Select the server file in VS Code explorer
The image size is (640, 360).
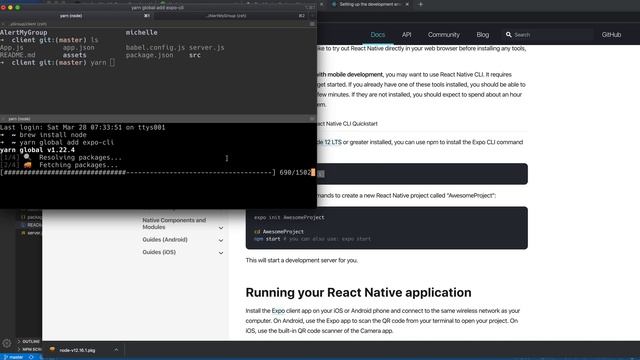(x=31, y=233)
